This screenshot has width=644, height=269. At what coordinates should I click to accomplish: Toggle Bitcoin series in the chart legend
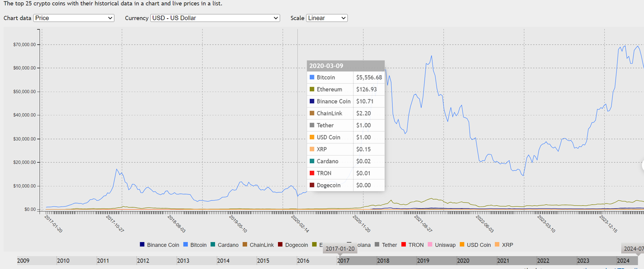pos(195,245)
